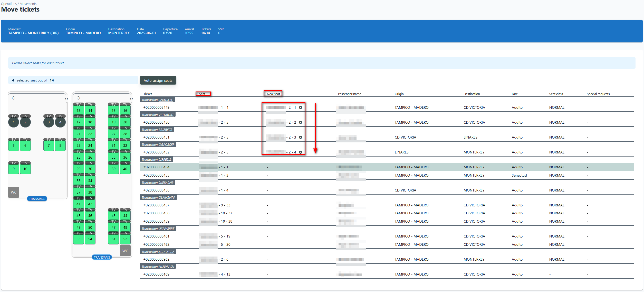The height and width of the screenshot is (292, 644).
Task: Click the Senectud fare cell
Action: 519,175
